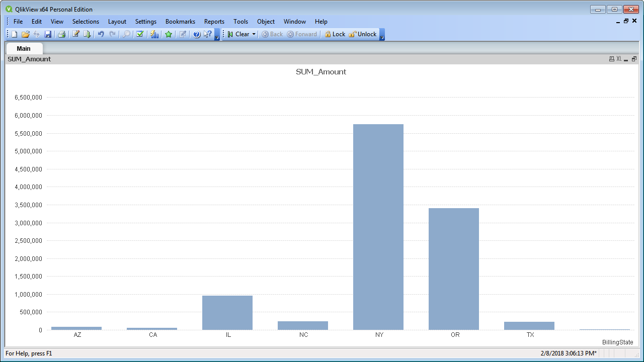Open the Bookmarks menu
The image size is (644, 362).
pyautogui.click(x=180, y=22)
